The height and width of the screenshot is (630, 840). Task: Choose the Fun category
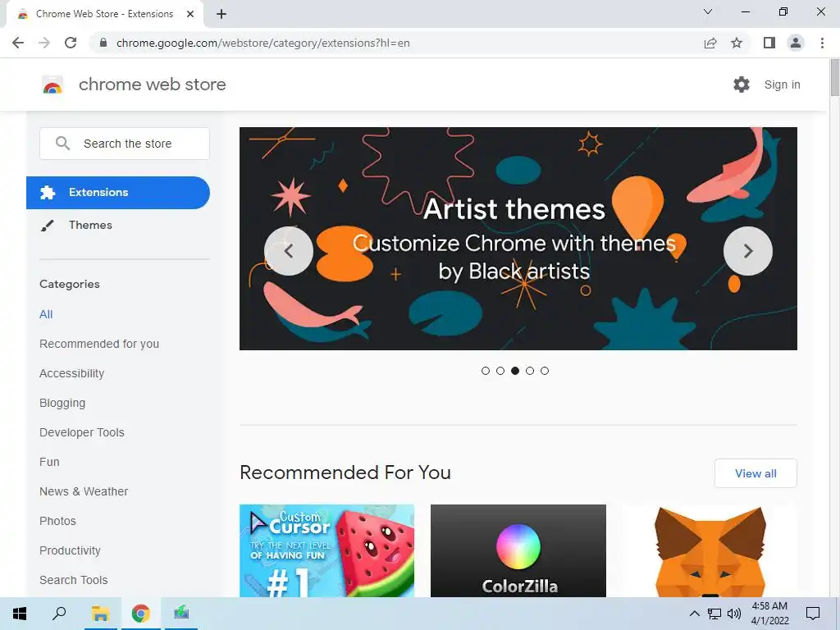pyautogui.click(x=49, y=462)
